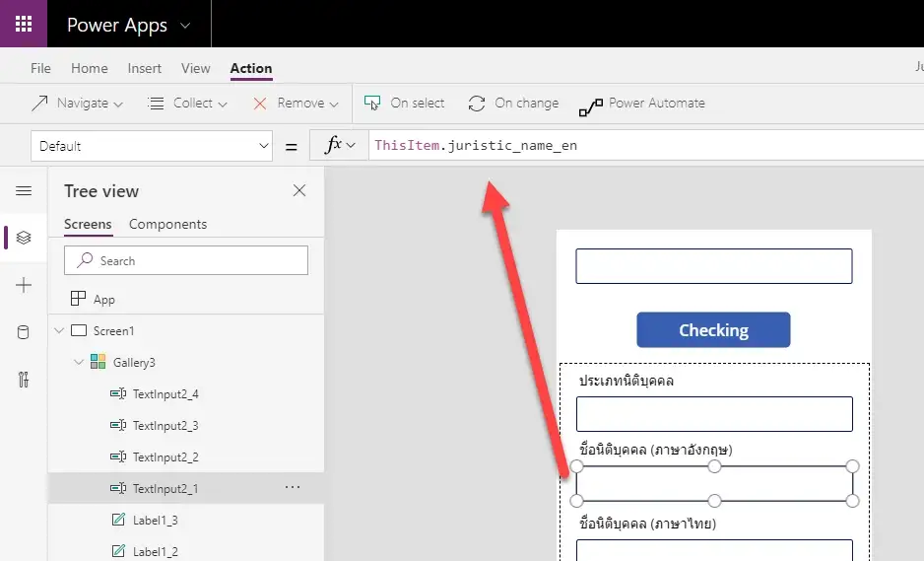Click the On select button
This screenshot has height=561, width=924.
404,104
